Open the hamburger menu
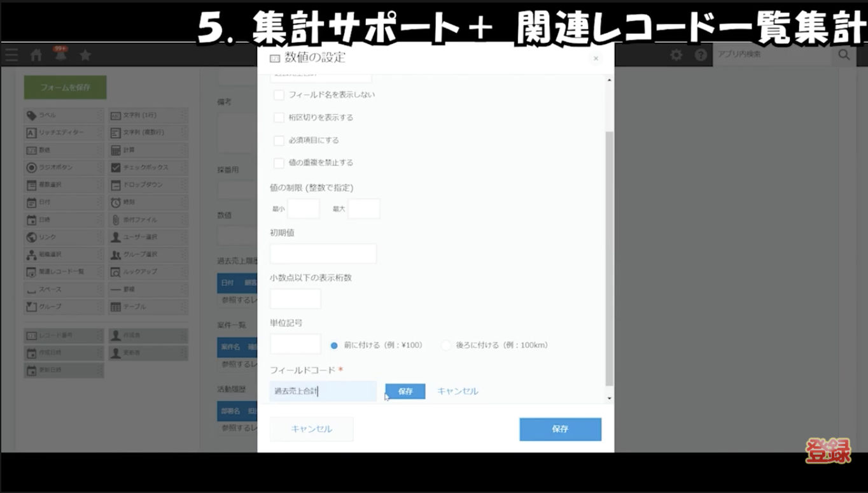 point(11,55)
